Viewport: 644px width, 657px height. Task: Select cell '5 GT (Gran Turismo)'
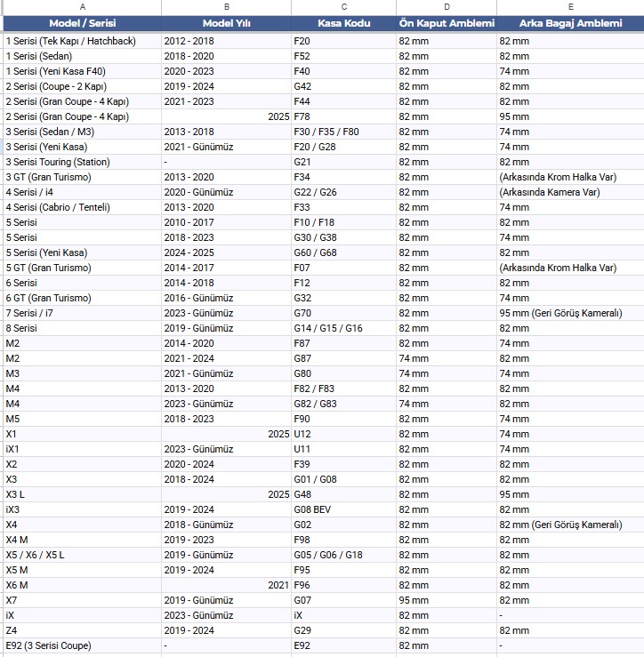[82, 268]
